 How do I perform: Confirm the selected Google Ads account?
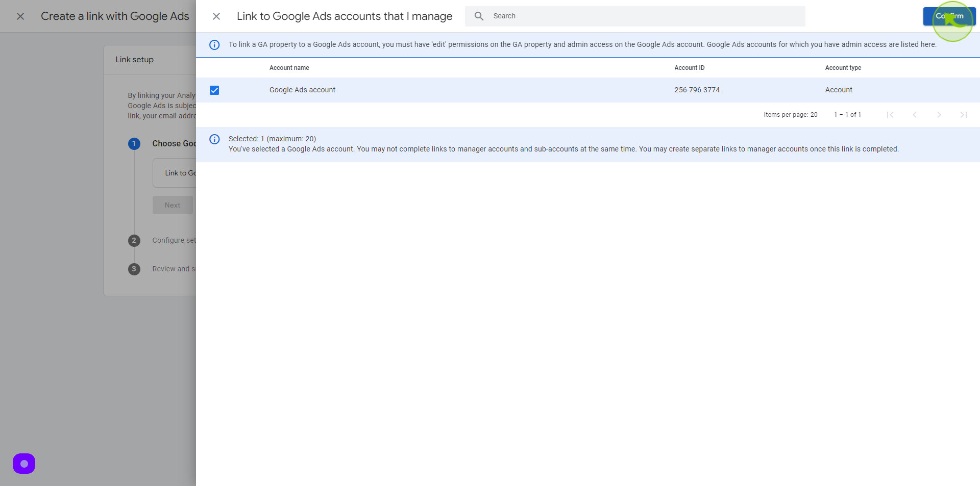click(949, 16)
